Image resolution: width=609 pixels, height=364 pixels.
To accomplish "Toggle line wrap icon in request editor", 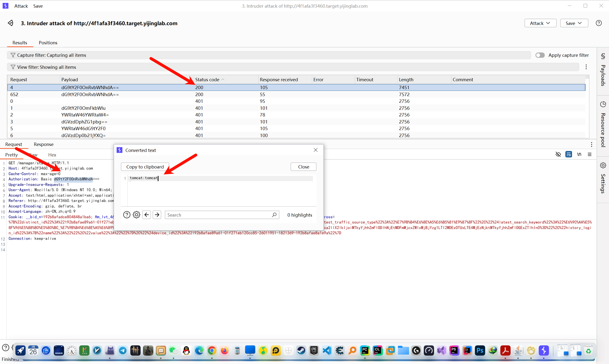I will [x=568, y=154].
